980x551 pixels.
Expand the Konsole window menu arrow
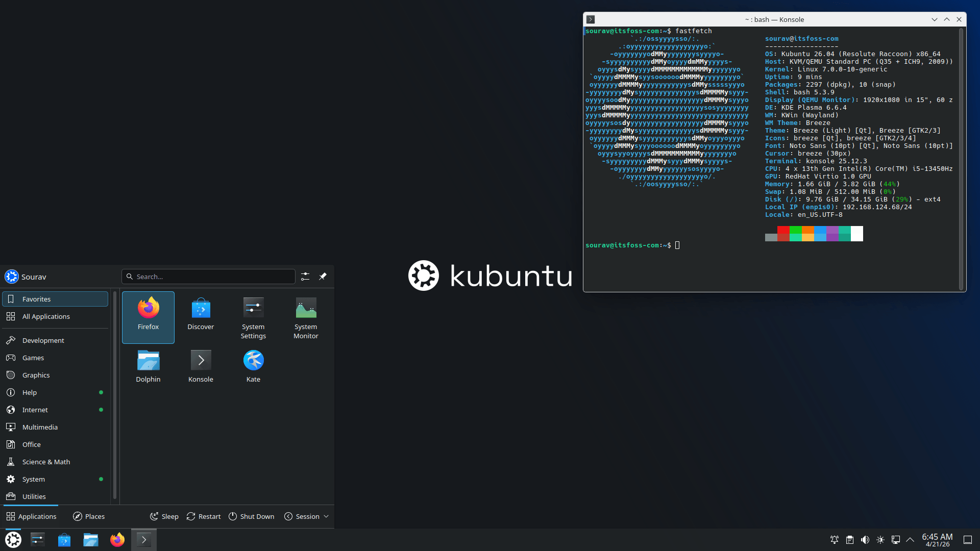point(934,19)
